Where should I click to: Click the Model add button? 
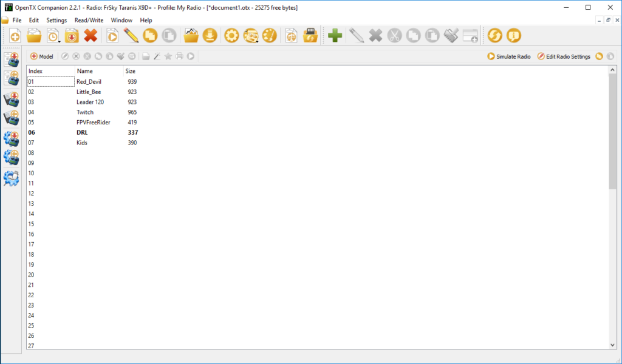(x=42, y=56)
